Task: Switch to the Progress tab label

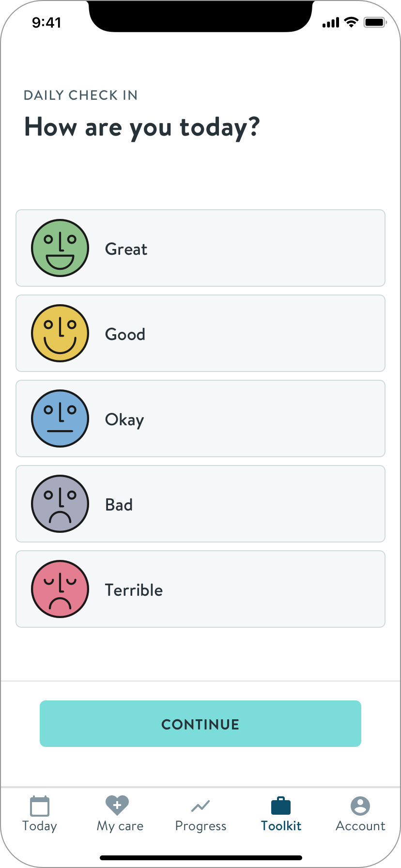Action: click(200, 826)
